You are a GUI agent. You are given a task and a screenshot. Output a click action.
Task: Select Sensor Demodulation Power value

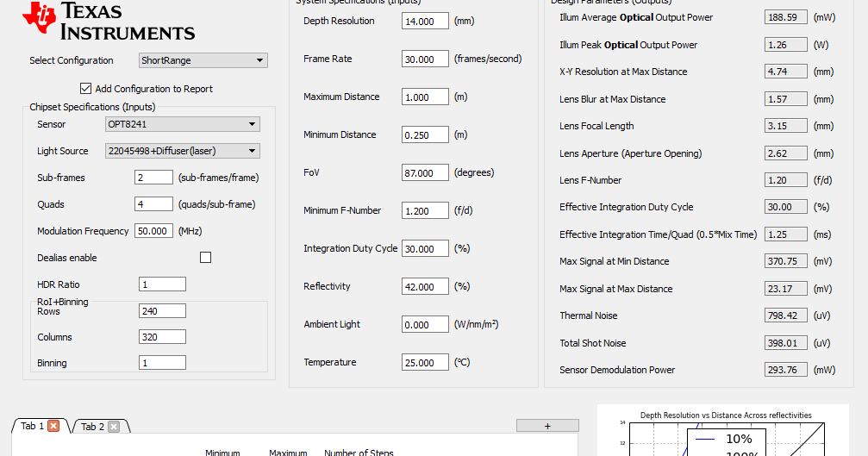tap(786, 370)
